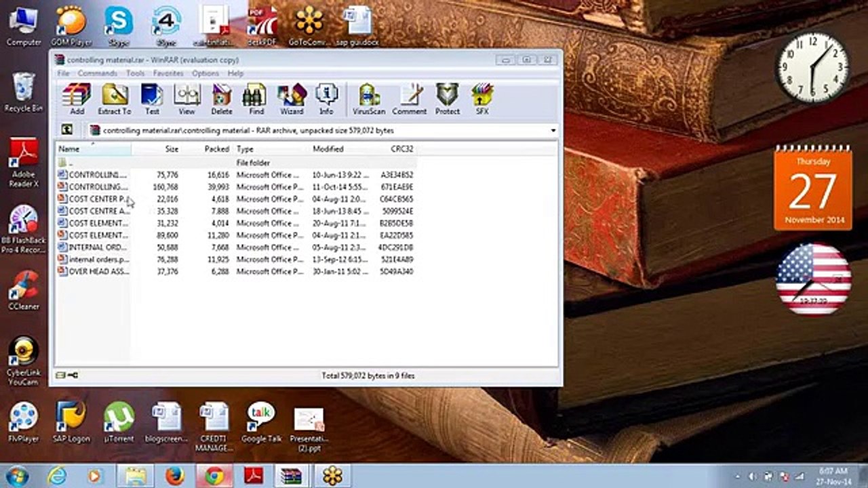This screenshot has height=488, width=868.
Task: Sort files by the CRC32 column header
Action: tap(393, 149)
